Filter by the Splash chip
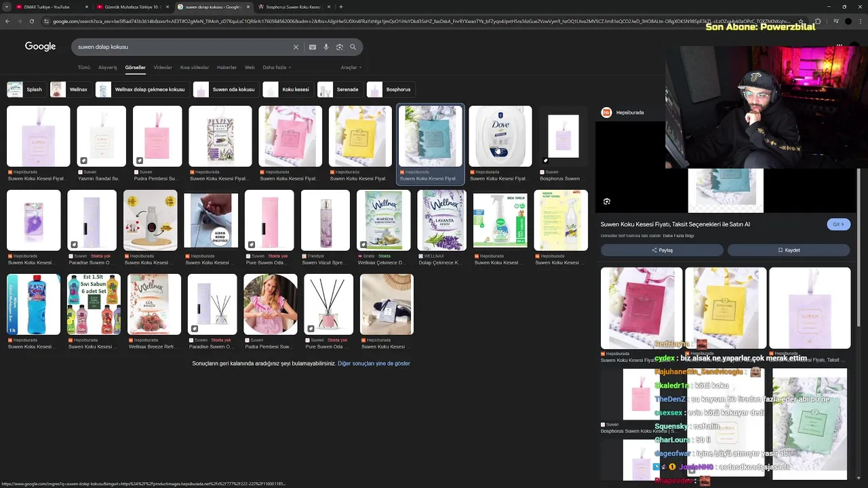This screenshot has height=488, width=868. coord(26,89)
